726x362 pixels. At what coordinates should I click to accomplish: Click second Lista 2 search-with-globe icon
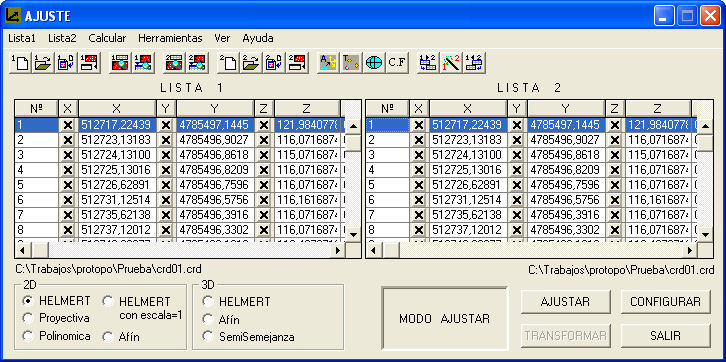pyautogui.click(x=197, y=63)
